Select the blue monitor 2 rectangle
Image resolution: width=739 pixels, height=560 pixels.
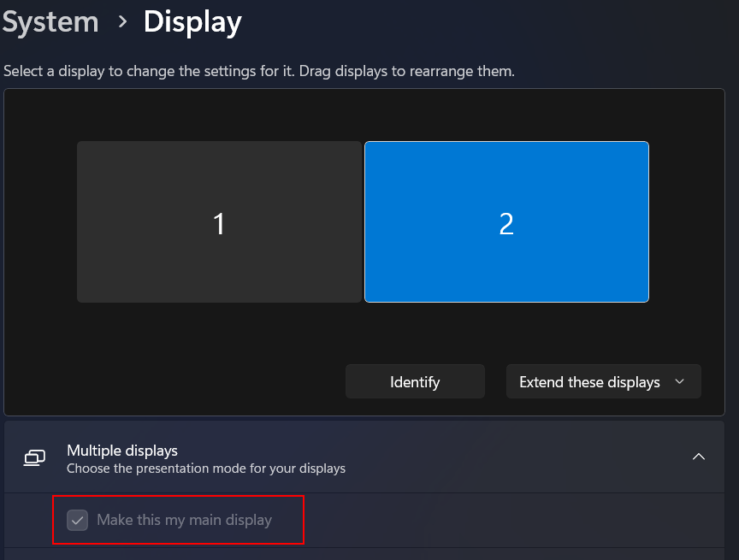(506, 221)
